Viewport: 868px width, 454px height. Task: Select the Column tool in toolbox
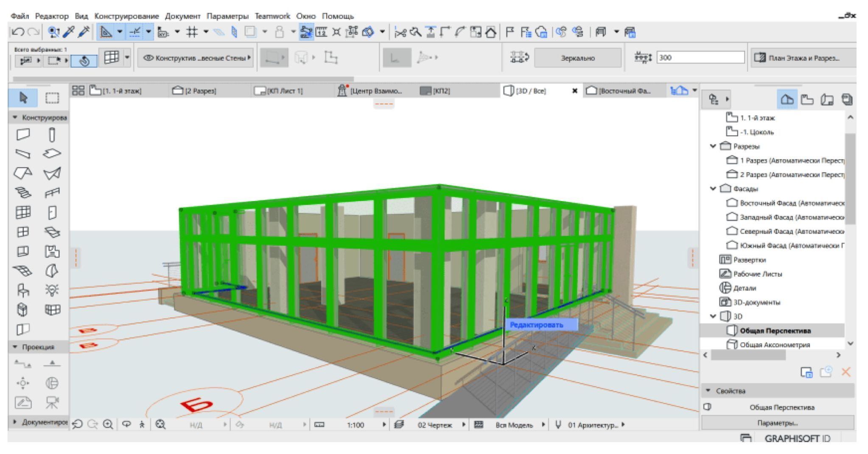(52, 135)
